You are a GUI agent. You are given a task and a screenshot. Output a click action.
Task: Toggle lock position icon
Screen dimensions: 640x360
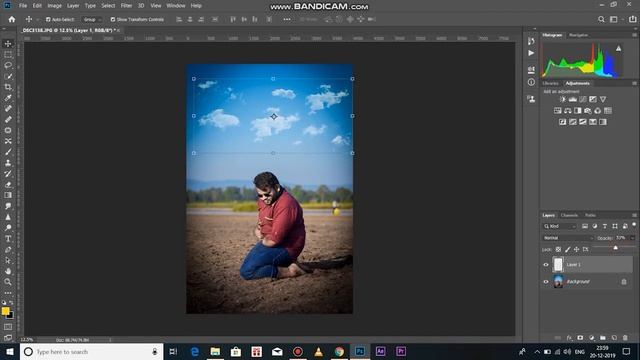click(576, 249)
